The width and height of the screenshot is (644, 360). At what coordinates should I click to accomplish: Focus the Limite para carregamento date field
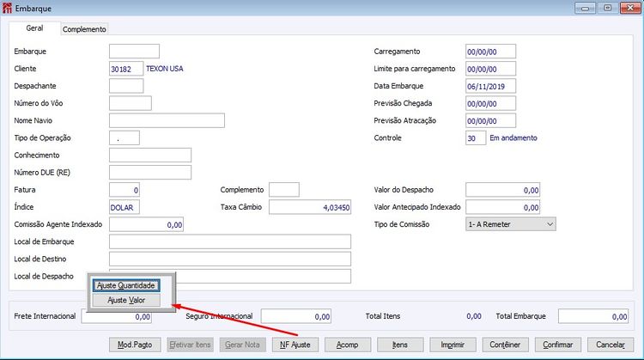(491, 69)
